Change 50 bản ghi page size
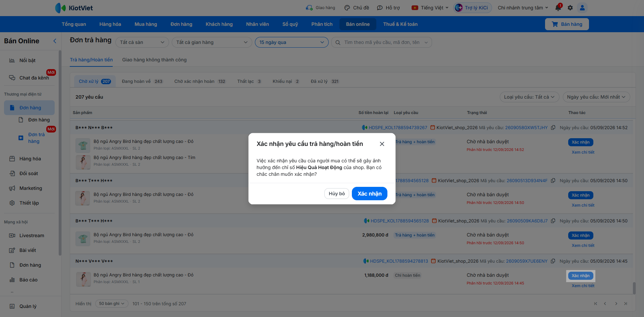Screen dimensions: 644x317 (x=112, y=304)
